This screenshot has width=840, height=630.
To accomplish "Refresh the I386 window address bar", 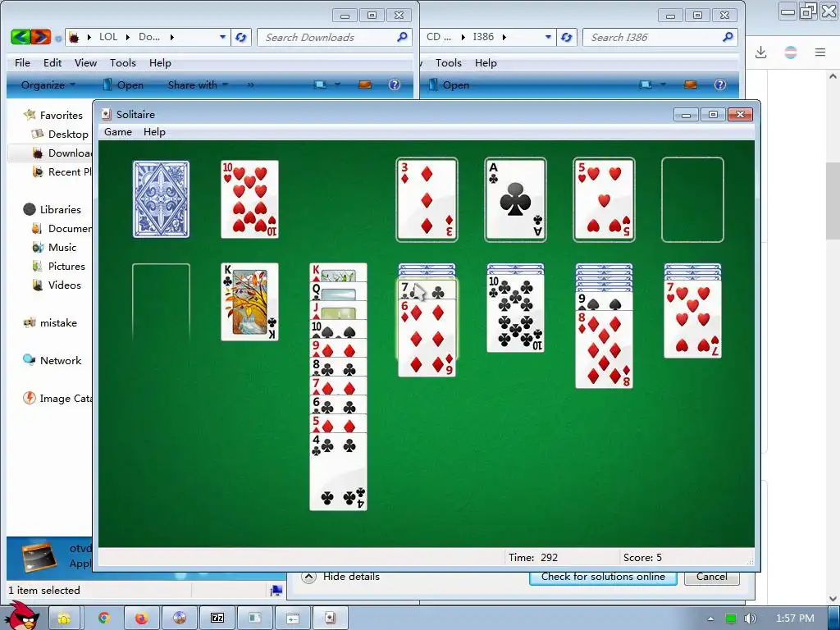I will click(566, 37).
